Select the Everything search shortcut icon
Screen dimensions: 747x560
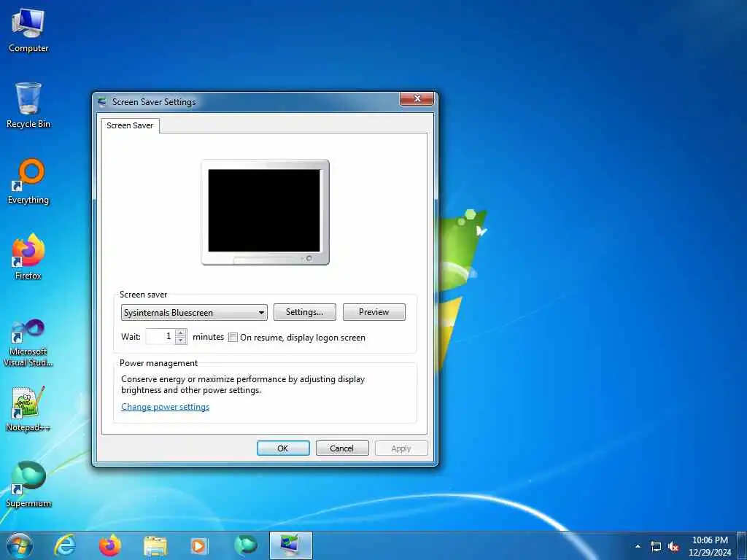click(x=28, y=182)
